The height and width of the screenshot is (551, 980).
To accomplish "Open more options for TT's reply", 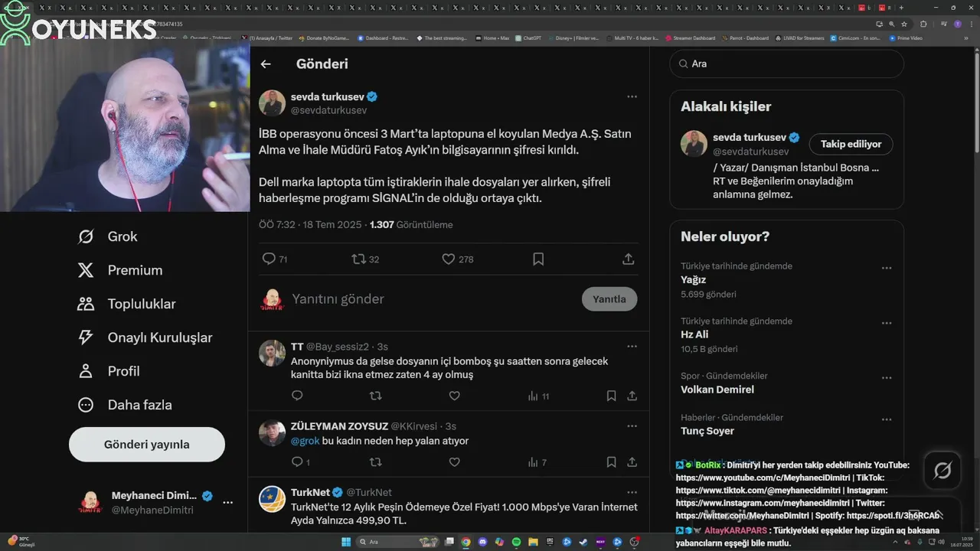I will [632, 346].
